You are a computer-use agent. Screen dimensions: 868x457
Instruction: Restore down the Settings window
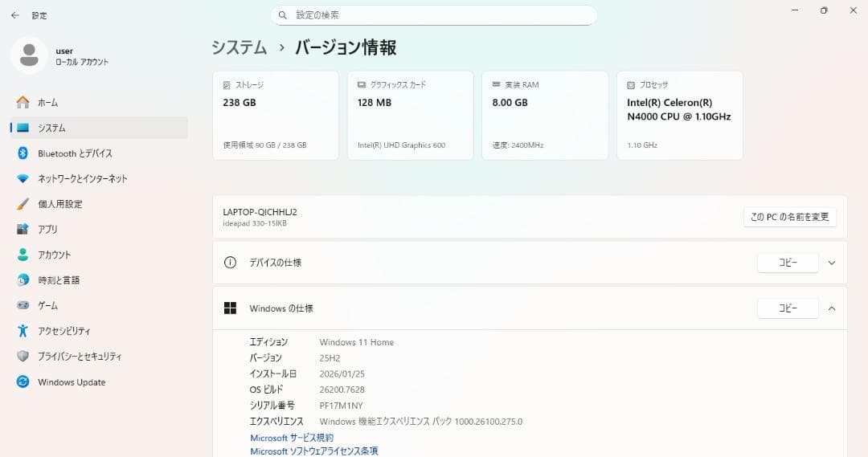824,10
